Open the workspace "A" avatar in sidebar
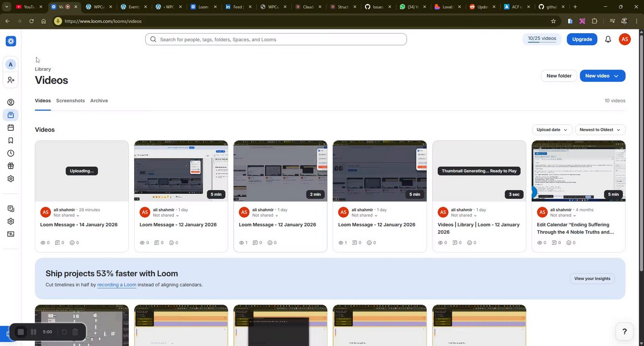 click(x=11, y=64)
